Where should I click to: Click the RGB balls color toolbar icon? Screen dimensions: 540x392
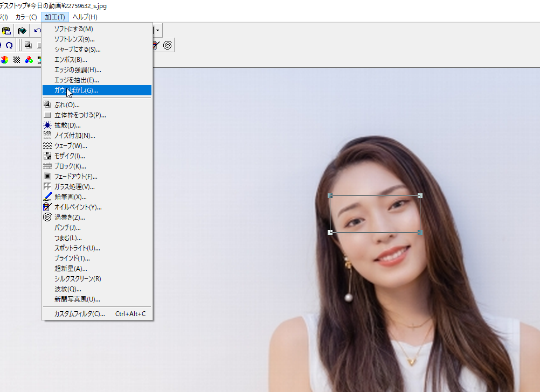tap(29, 60)
